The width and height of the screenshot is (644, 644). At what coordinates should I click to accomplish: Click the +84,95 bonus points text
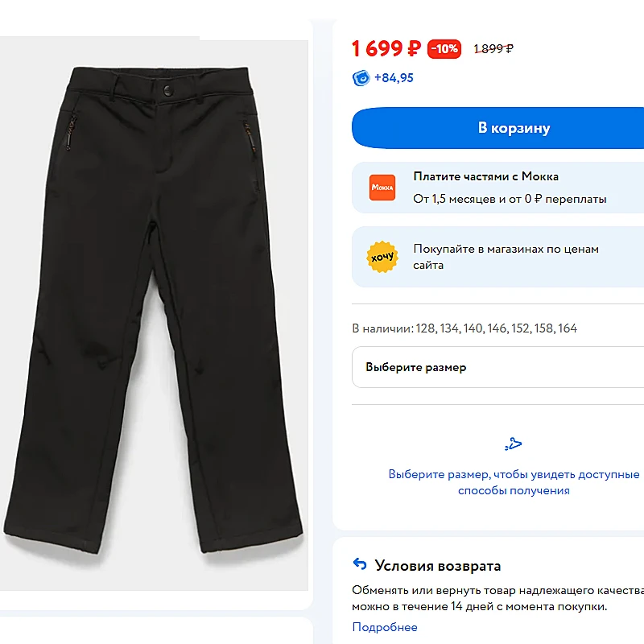coord(394,78)
